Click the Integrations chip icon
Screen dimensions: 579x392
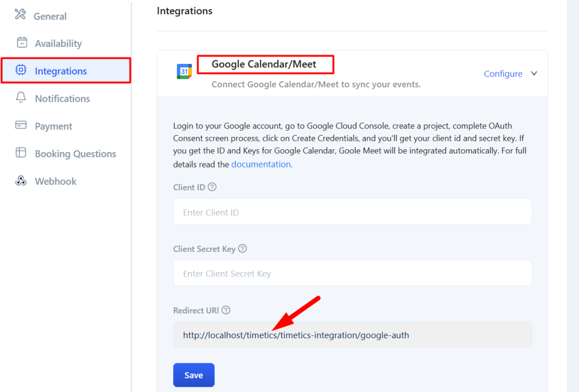[21, 70]
